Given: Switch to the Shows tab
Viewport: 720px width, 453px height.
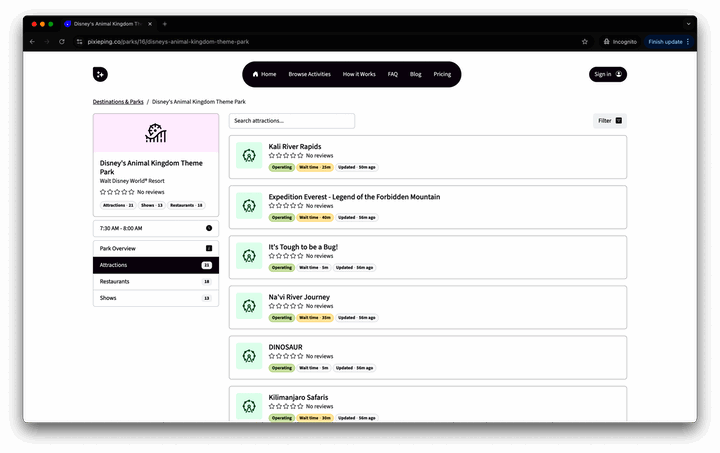Looking at the screenshot, I should pyautogui.click(x=155, y=298).
